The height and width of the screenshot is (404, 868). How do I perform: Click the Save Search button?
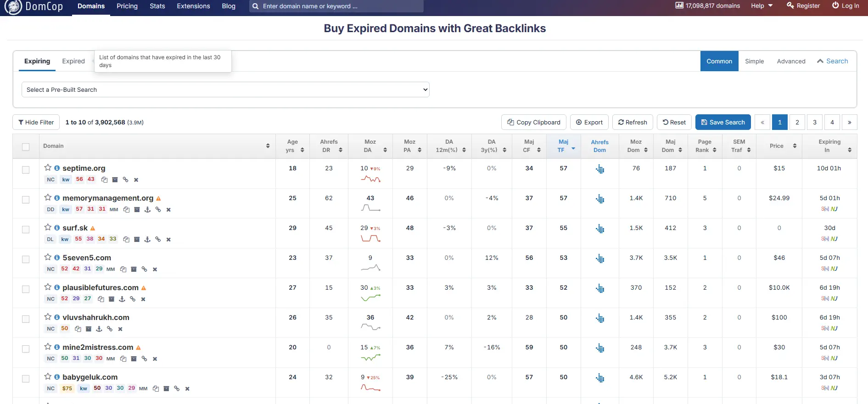[723, 122]
